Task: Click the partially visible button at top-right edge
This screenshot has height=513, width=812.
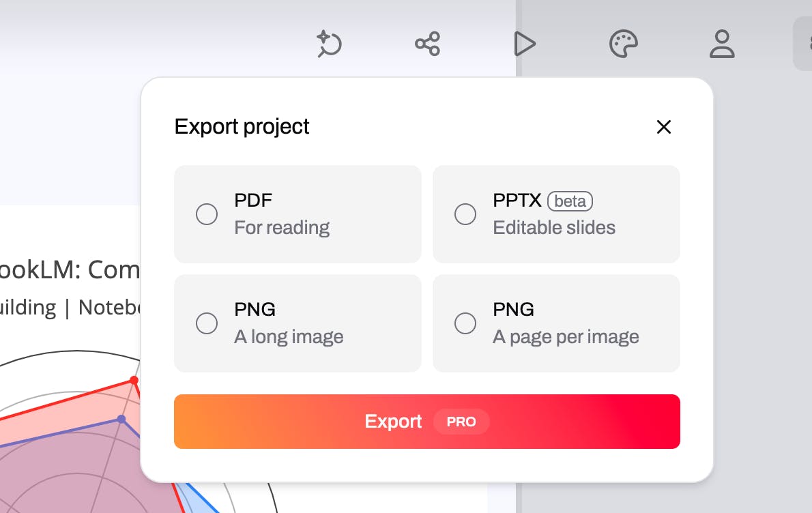Action: coord(804,44)
